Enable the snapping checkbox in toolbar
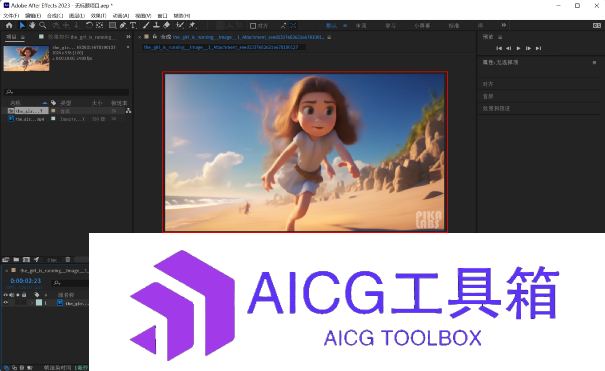The image size is (605, 371). (x=253, y=26)
